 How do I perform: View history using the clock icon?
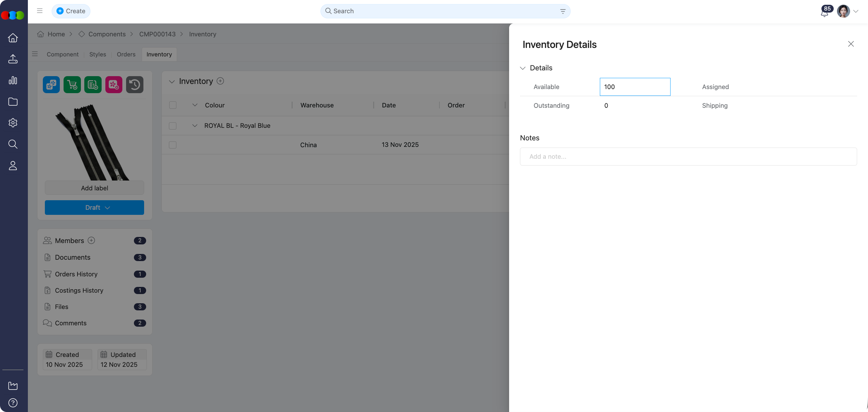[x=135, y=85]
